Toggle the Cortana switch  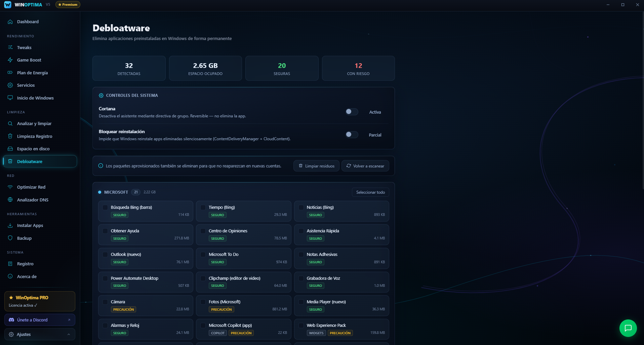[x=352, y=112]
